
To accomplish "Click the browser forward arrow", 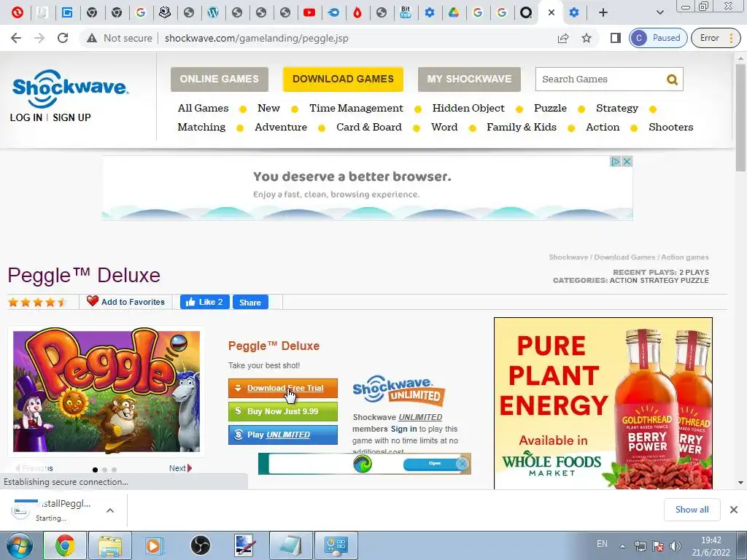I will (39, 38).
